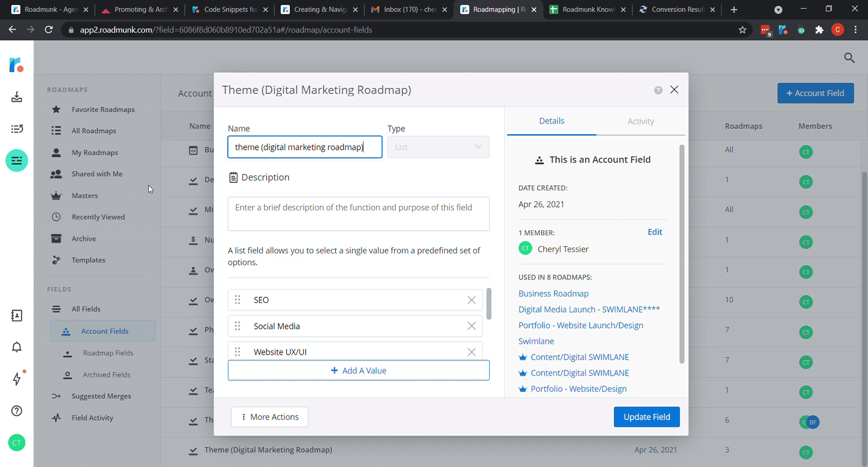Click the drag handle beside Website UX/UI

pyautogui.click(x=237, y=352)
